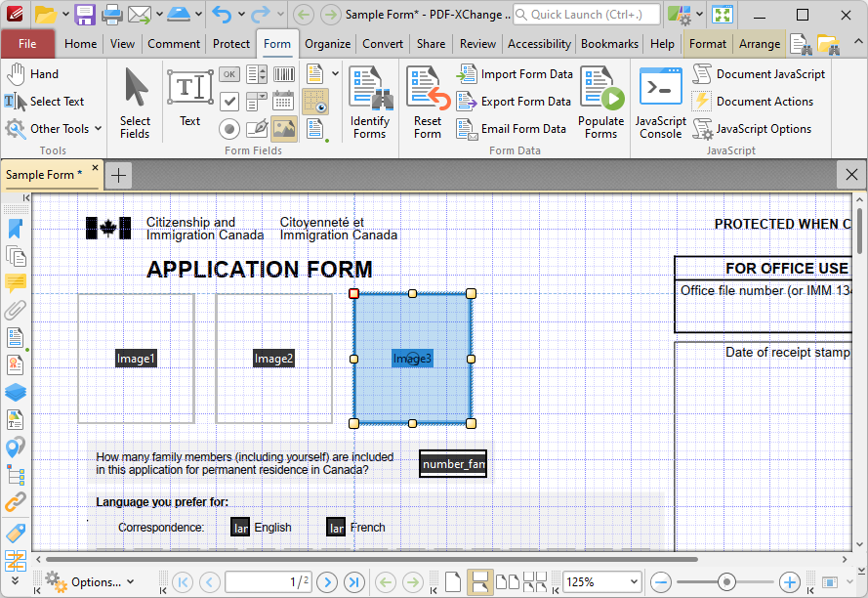Print the document via printer icon
The width and height of the screenshot is (868, 598).
tap(112, 15)
